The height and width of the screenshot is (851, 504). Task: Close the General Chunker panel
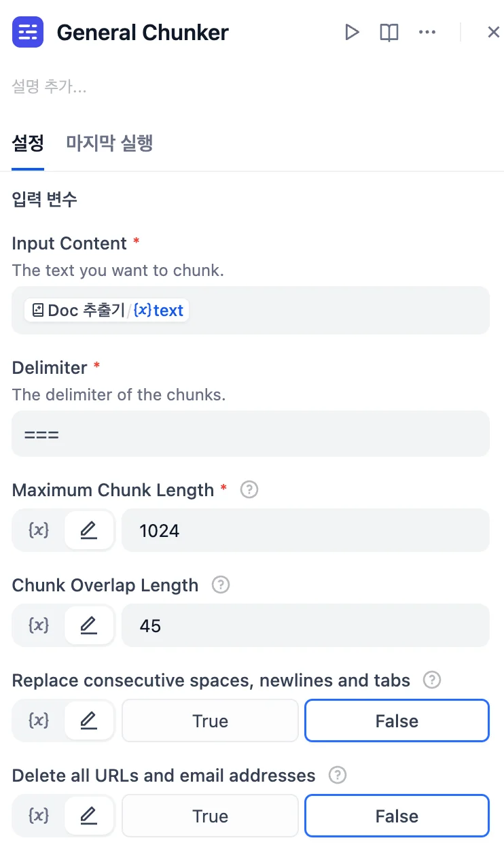click(494, 32)
